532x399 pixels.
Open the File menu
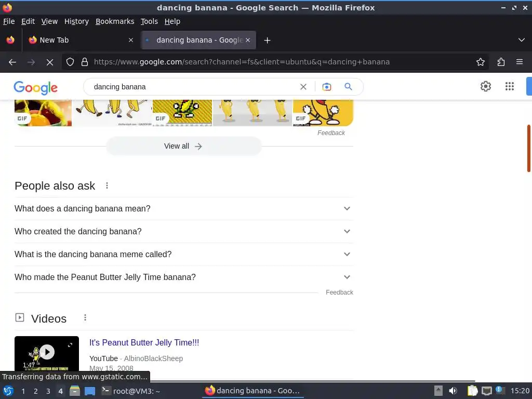coord(9,21)
